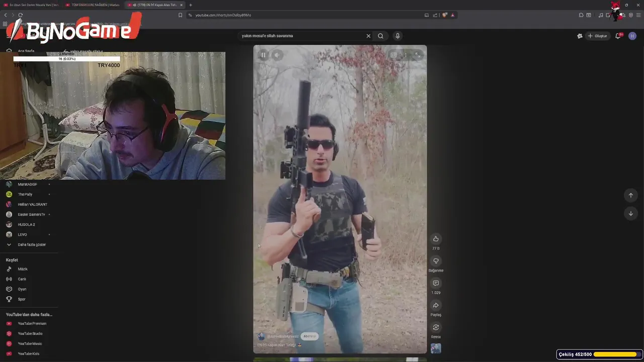This screenshot has width=644, height=362.
Task: Open the three-dot more options on Shorts
Action: tap(406, 55)
